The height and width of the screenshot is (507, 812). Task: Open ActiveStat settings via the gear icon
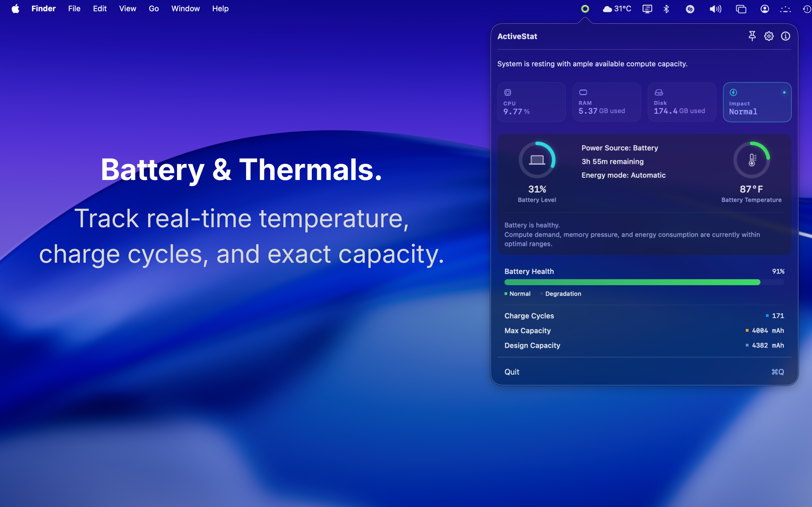coord(769,36)
